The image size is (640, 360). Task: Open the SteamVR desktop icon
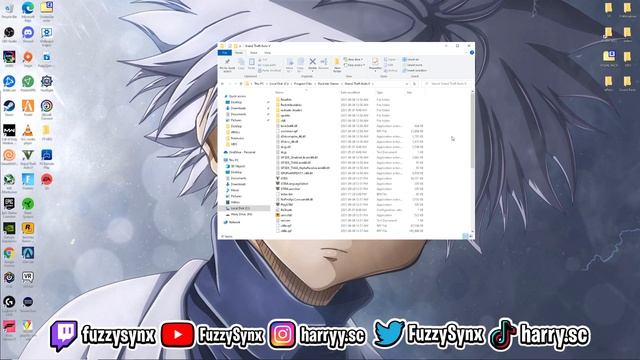pyautogui.click(x=28, y=279)
